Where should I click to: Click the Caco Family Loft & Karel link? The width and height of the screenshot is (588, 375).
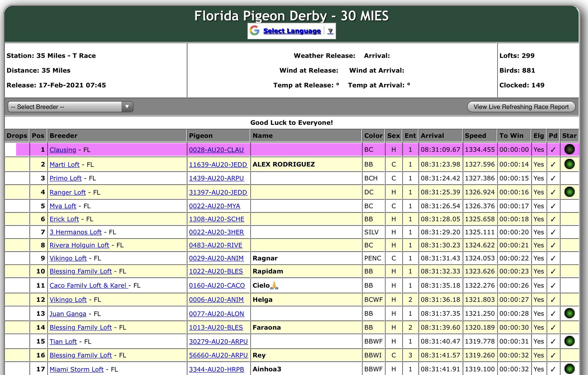click(88, 285)
